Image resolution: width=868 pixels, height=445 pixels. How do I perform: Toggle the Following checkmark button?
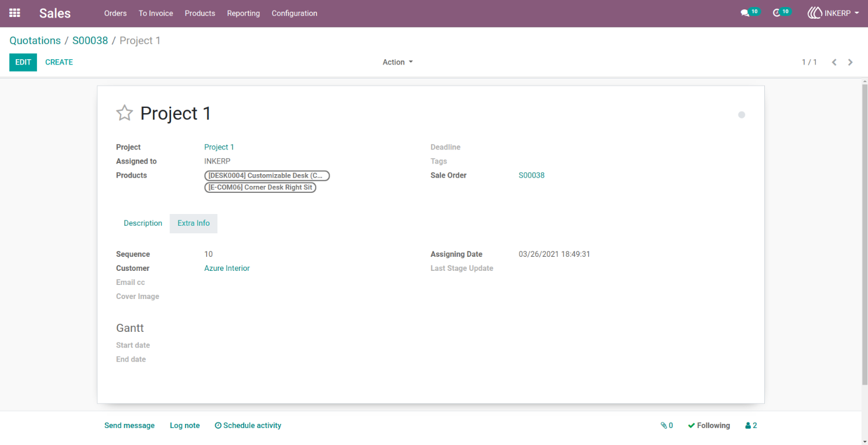point(709,426)
